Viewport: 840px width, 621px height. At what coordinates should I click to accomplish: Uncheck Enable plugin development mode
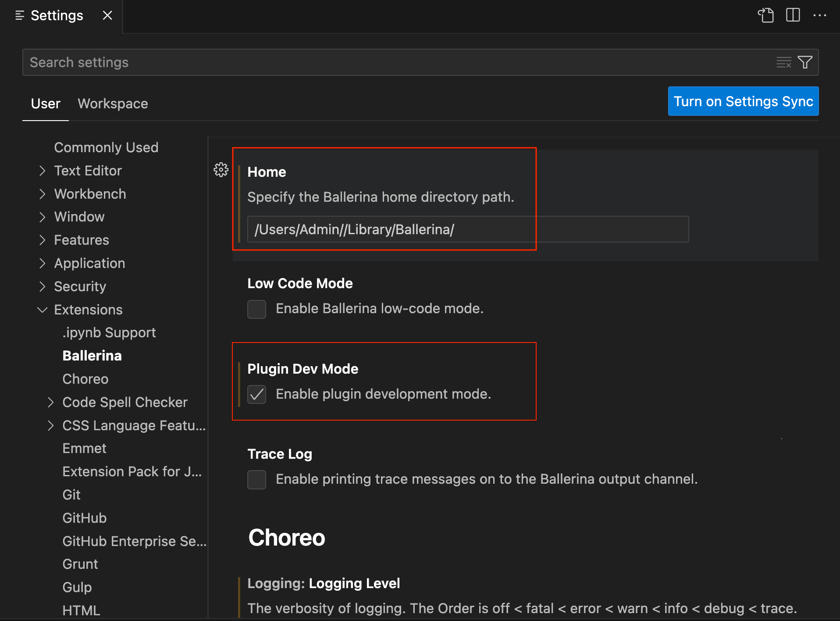pos(256,394)
